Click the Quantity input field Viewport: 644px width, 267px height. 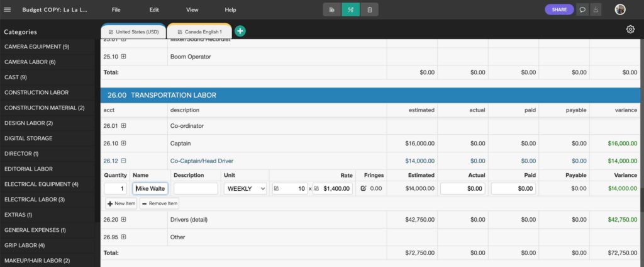click(116, 188)
